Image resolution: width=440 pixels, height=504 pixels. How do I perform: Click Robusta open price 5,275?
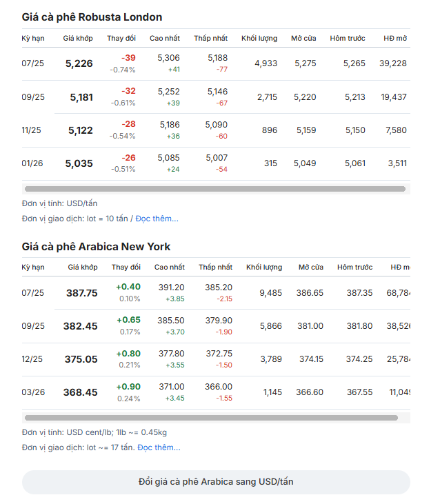click(306, 63)
